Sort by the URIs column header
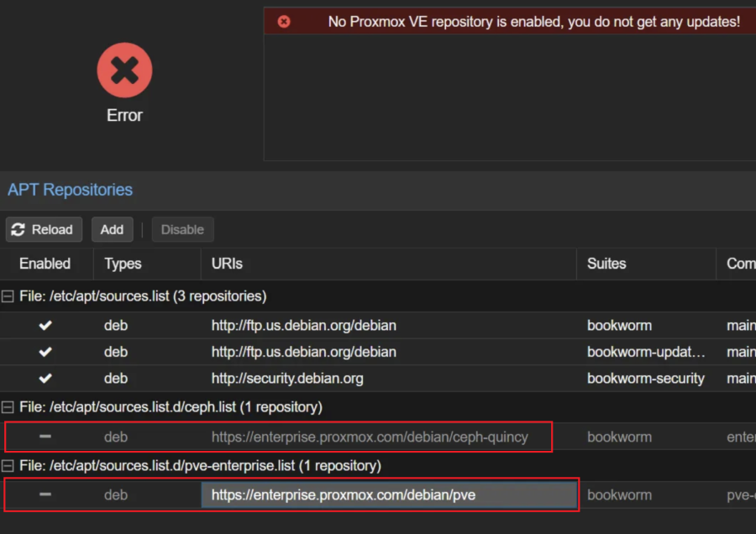 pos(227,264)
